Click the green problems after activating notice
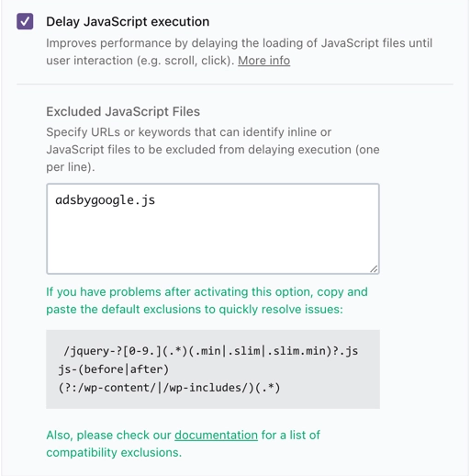Screen dimensions: 470x476 tap(207, 300)
